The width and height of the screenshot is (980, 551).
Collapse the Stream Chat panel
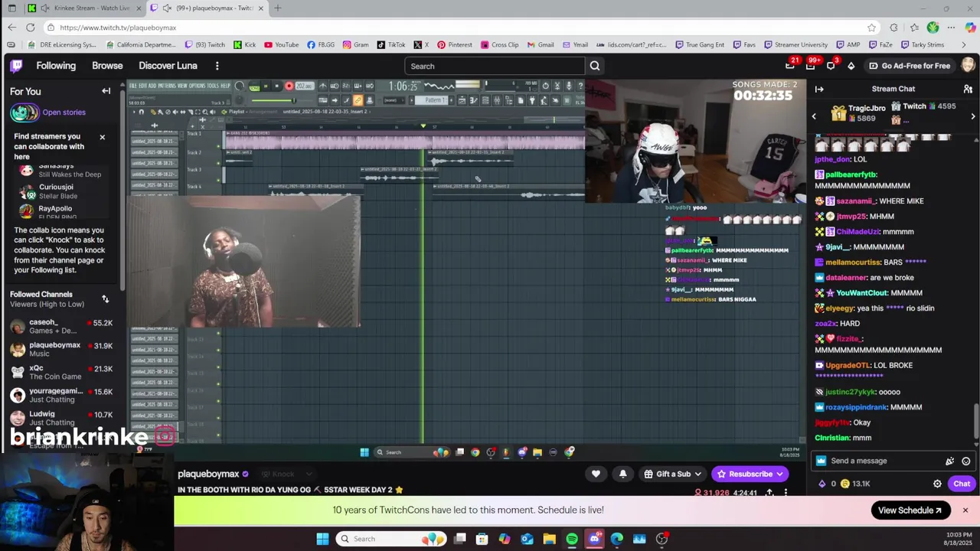tap(819, 89)
